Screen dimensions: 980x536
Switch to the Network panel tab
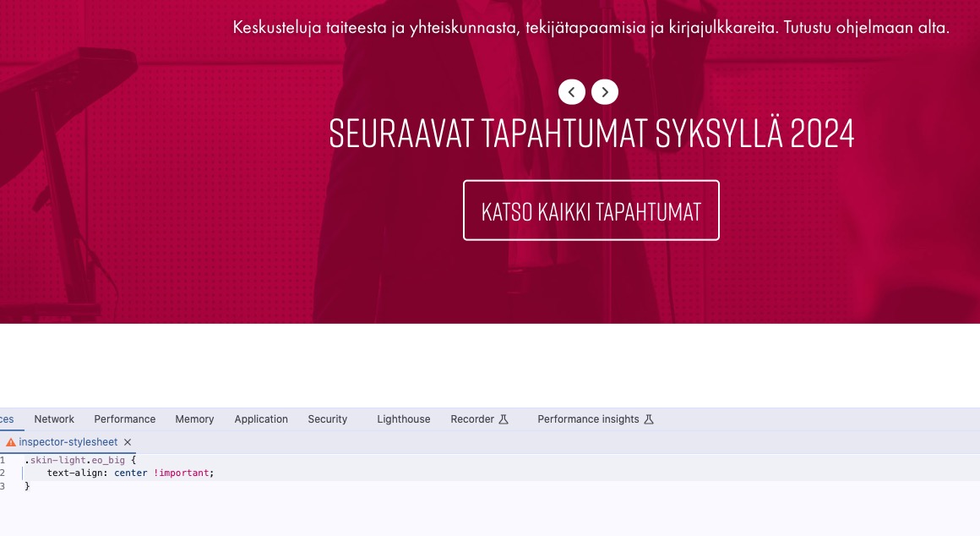54,419
